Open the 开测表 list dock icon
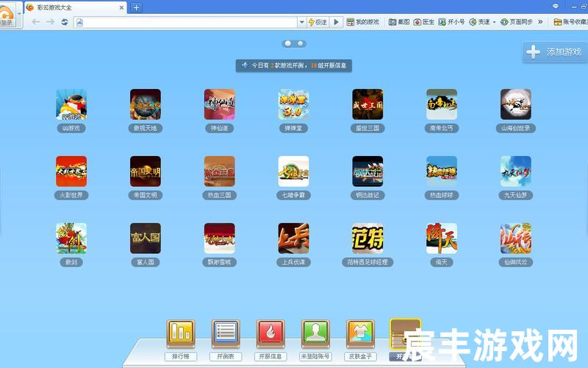The image size is (588, 368). pyautogui.click(x=226, y=333)
